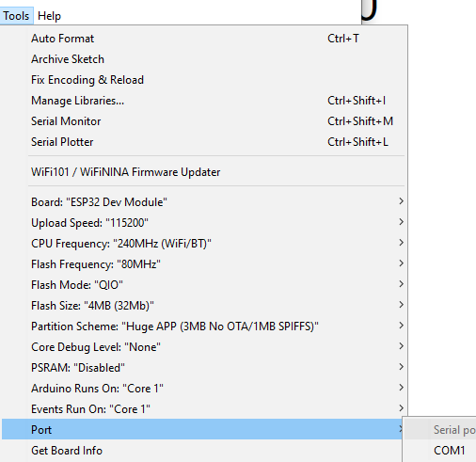
Task: Open the Help menu
Action: click(x=49, y=16)
